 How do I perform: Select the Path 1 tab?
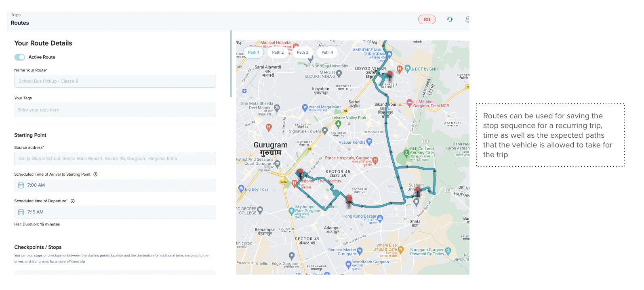coord(253,53)
